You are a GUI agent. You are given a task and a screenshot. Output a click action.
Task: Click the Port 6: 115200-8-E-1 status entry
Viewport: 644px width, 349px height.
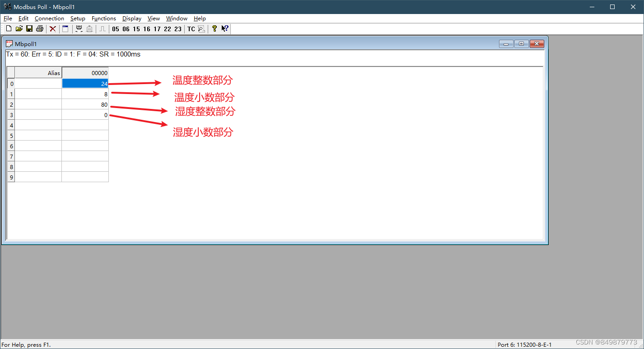coord(524,344)
